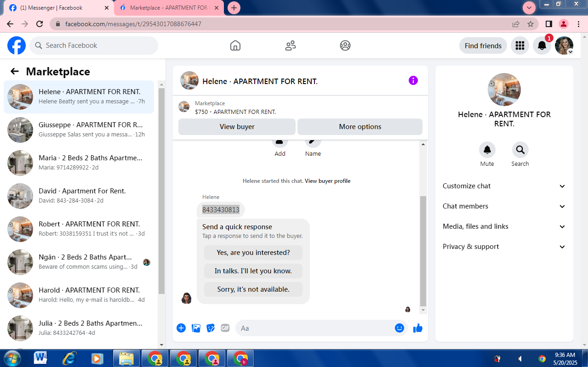Open the Ngân 2 Beds 2 Baths conversation

pyautogui.click(x=79, y=262)
